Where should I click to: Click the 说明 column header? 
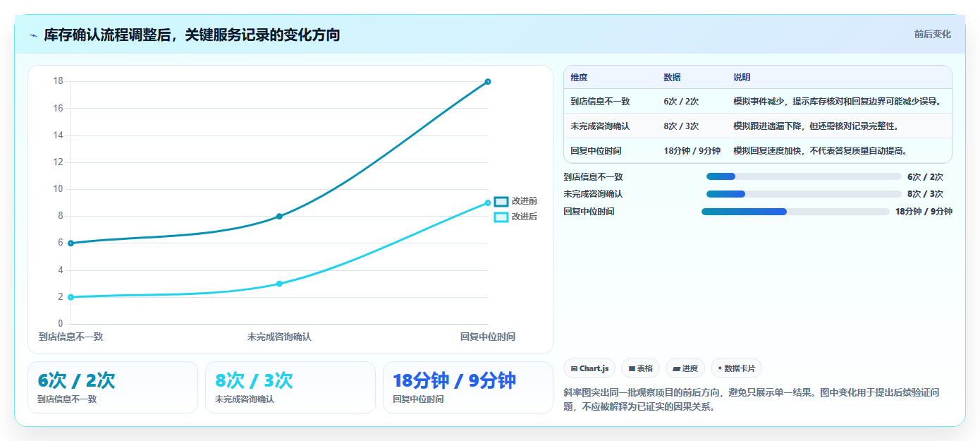(x=742, y=78)
